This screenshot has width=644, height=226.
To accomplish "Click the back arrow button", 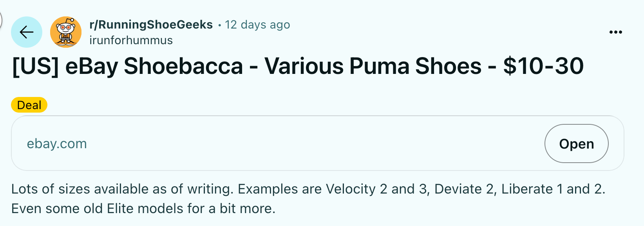I will click(x=26, y=32).
